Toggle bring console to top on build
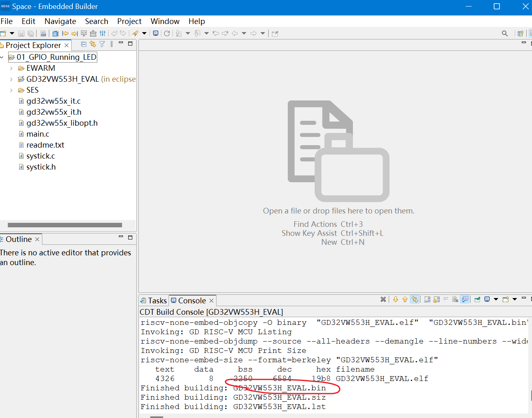 click(x=465, y=300)
